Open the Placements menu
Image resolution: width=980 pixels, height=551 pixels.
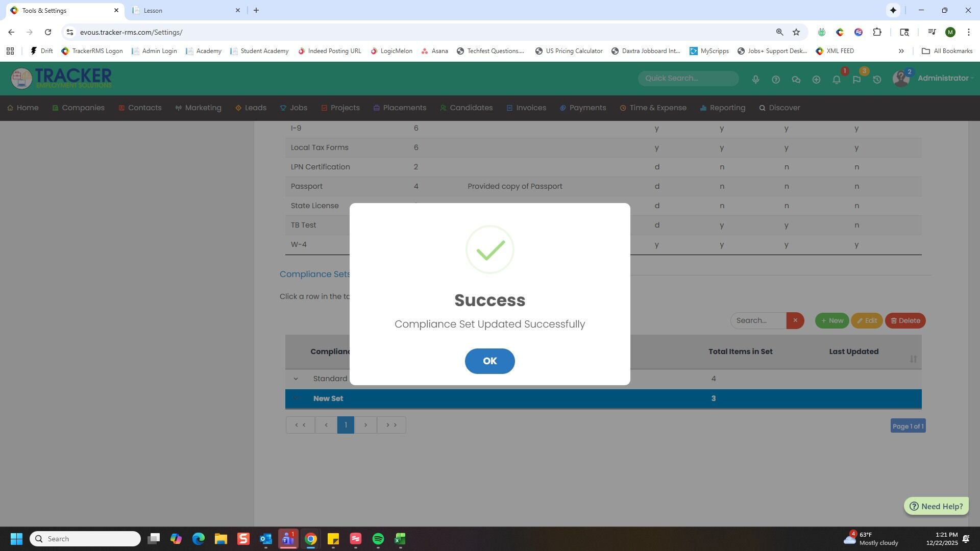point(400,108)
